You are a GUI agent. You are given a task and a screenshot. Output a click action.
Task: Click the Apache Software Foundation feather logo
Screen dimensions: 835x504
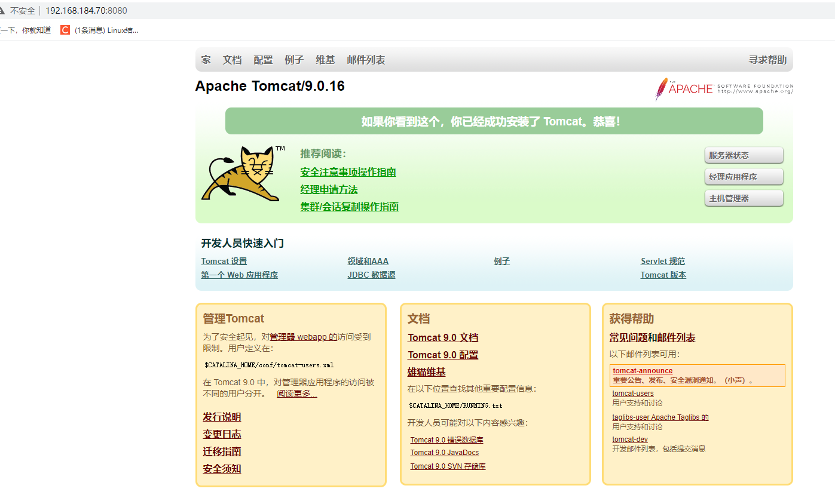(x=724, y=89)
